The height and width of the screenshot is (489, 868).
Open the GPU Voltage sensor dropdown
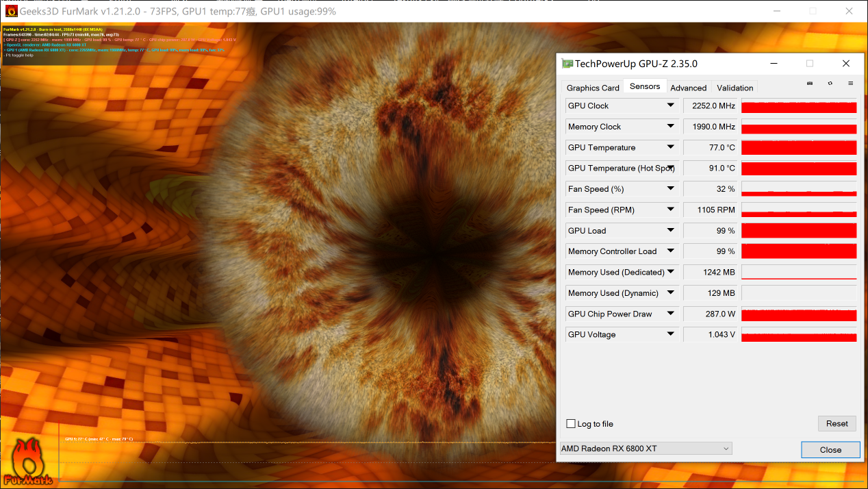pos(671,334)
